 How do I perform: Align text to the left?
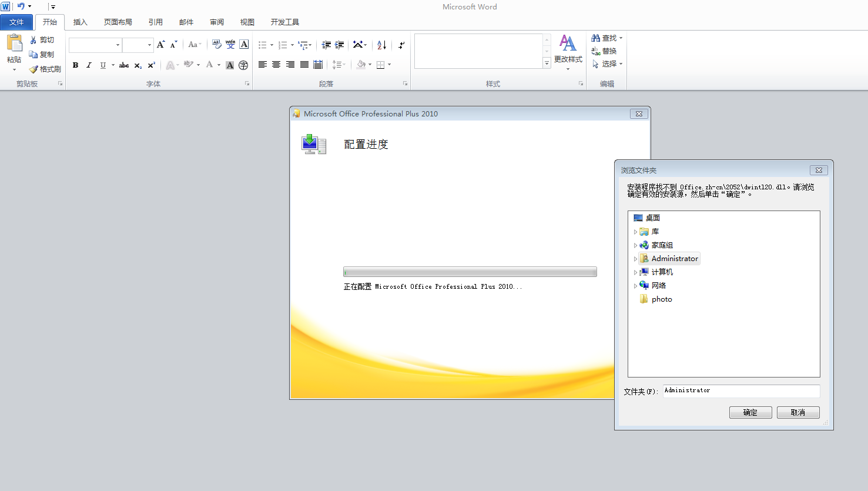tap(263, 65)
